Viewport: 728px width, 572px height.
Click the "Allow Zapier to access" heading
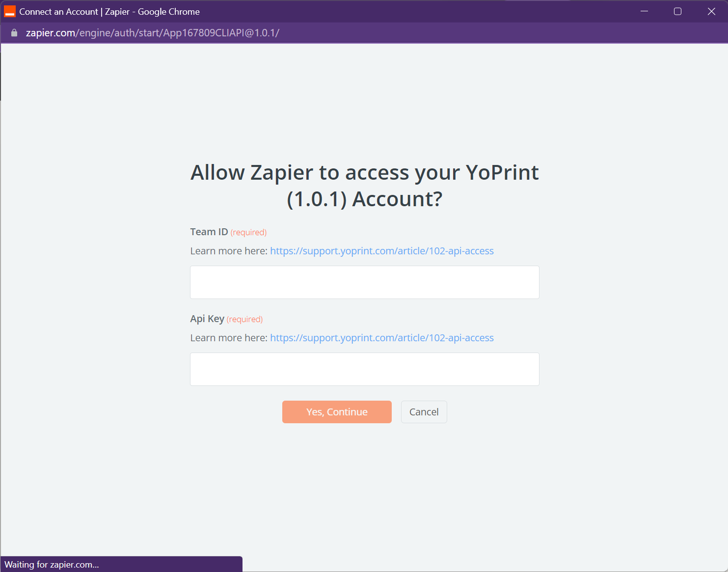[x=365, y=186]
